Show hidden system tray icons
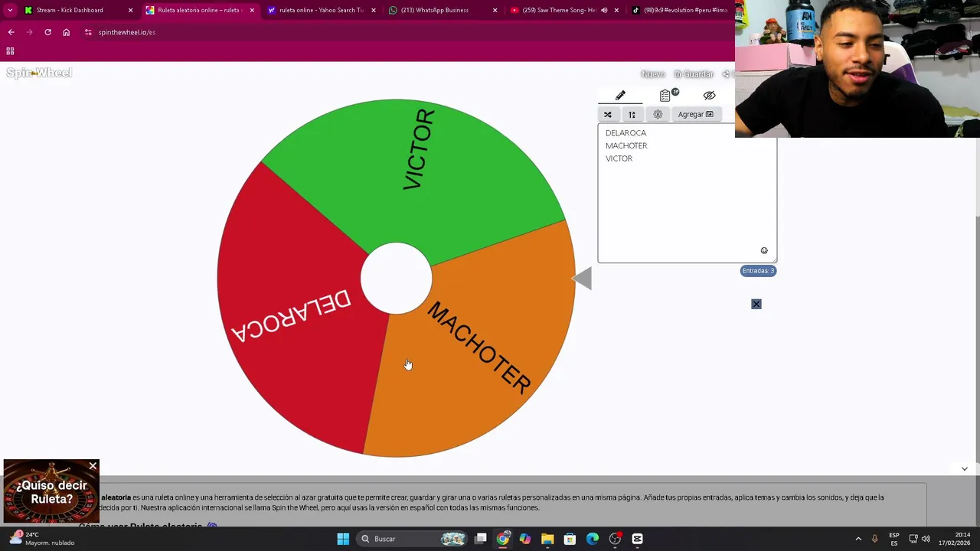 click(858, 539)
